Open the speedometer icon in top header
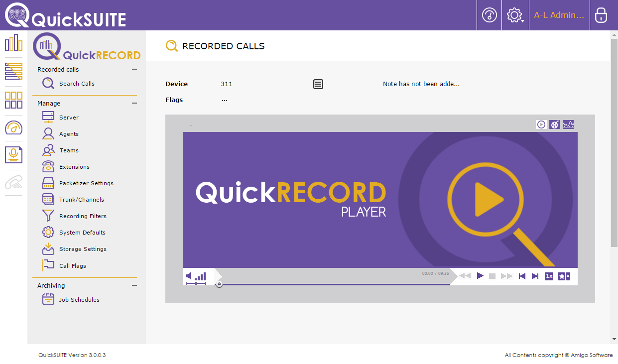Screen dimensions: 618x364 489,15
